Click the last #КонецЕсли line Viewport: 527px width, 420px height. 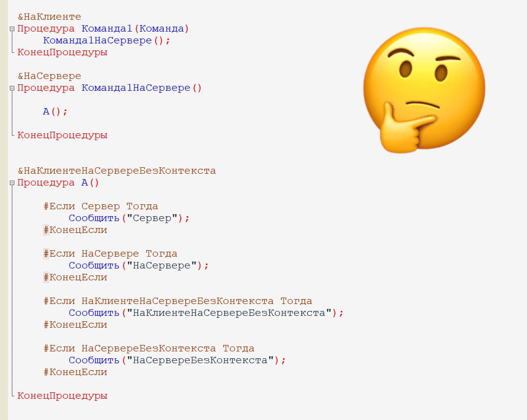[75, 372]
